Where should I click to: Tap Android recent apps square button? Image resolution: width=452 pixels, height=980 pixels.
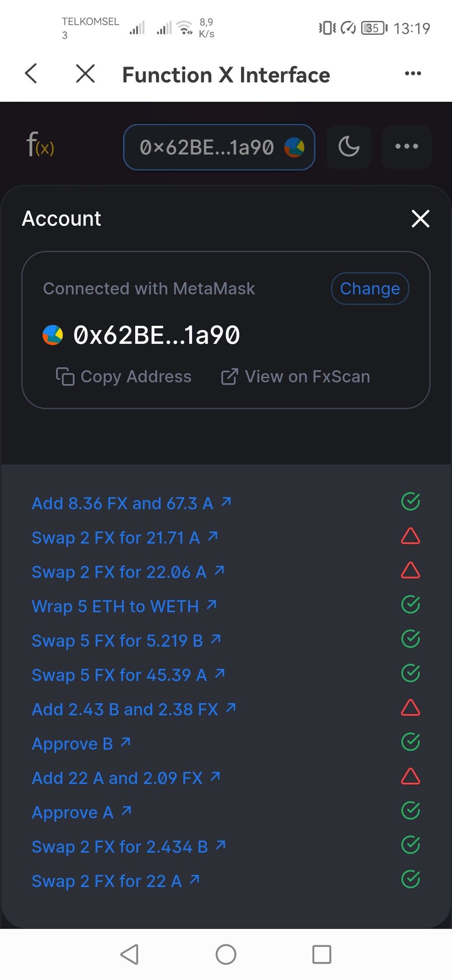tap(322, 954)
